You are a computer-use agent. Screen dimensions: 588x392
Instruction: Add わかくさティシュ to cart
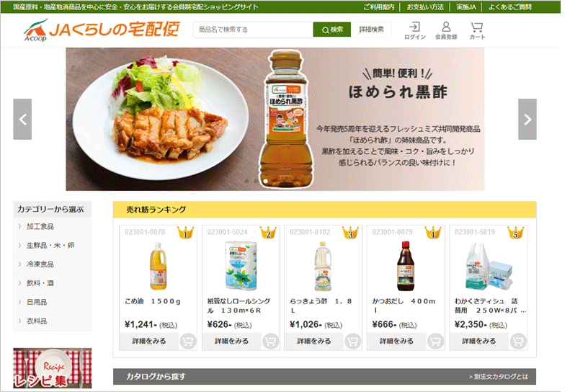pyautogui.click(x=518, y=341)
